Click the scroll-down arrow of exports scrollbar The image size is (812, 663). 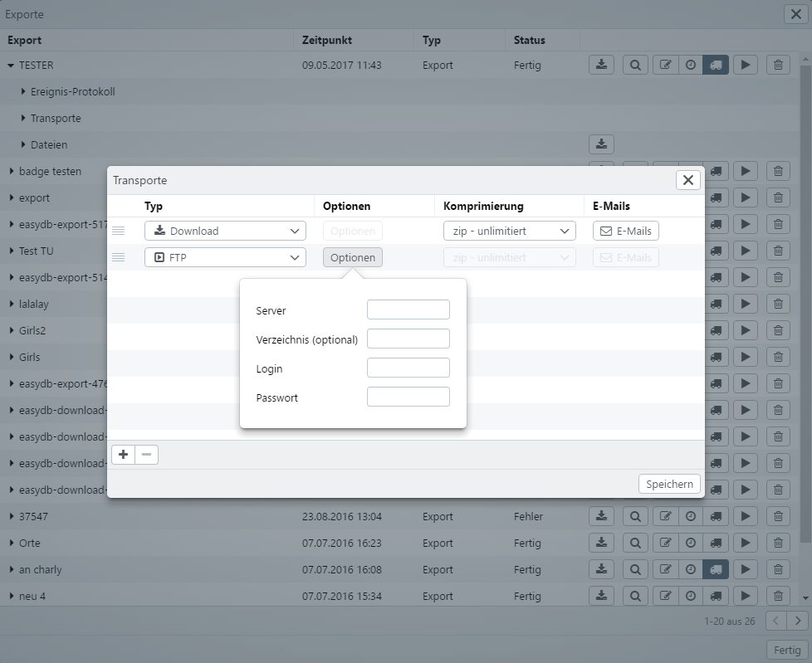tap(805, 597)
